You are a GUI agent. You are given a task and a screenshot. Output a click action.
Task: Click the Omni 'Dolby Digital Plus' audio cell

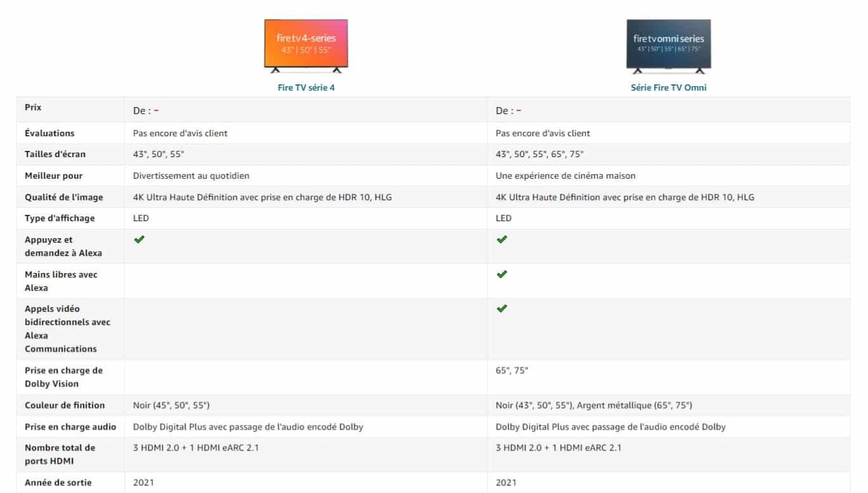click(611, 426)
